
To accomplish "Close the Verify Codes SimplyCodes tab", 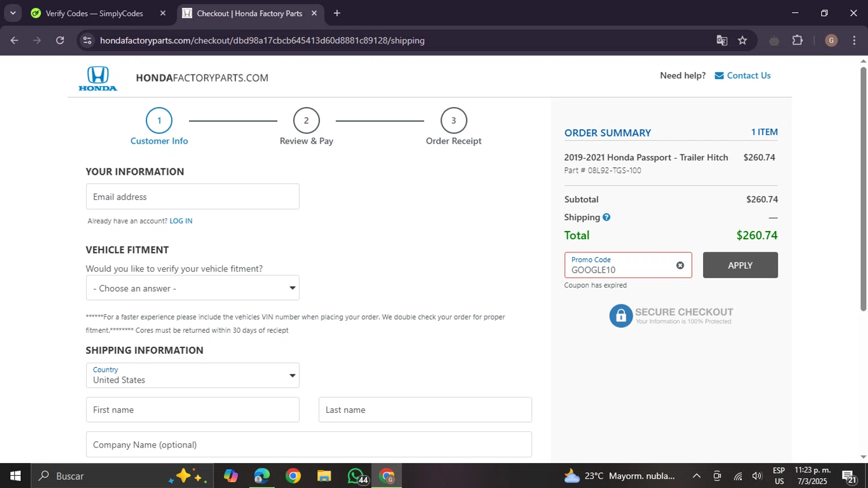I will click(x=163, y=13).
